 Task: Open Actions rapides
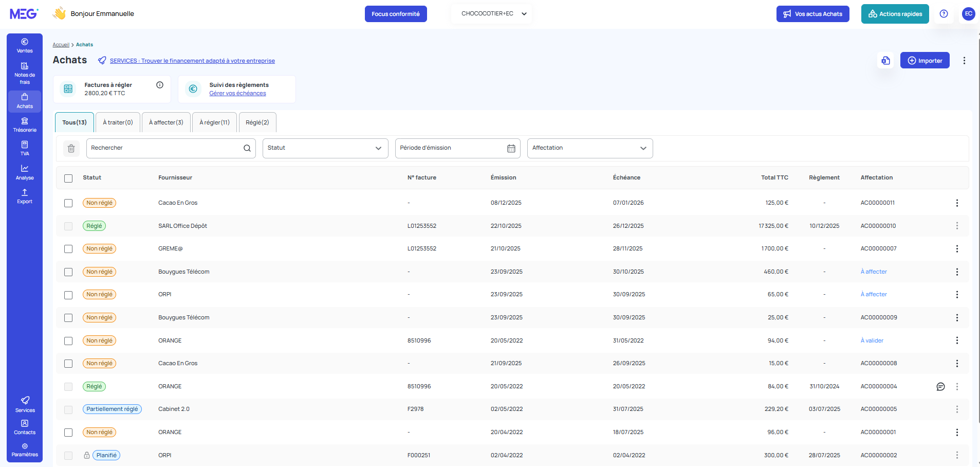click(895, 14)
